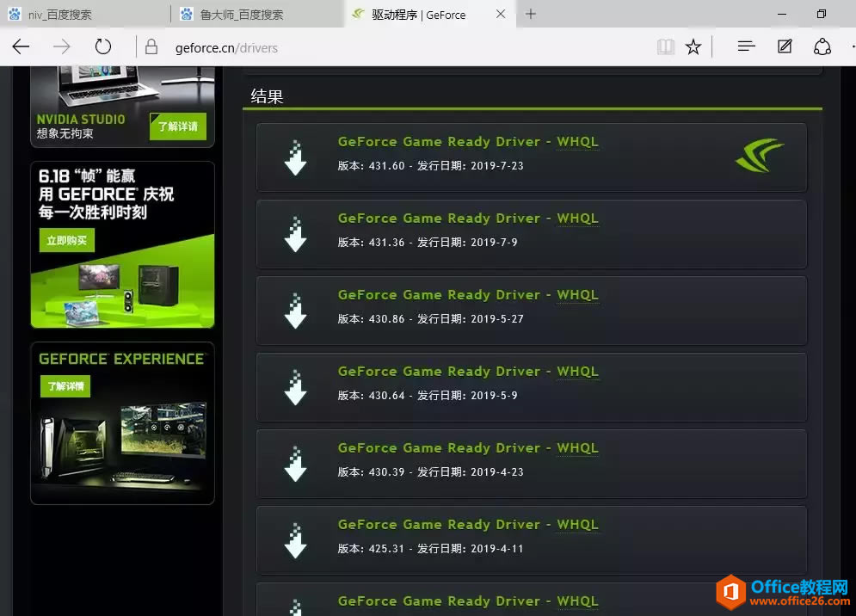The height and width of the screenshot is (616, 856).
Task: Open new tab with plus button
Action: click(531, 15)
